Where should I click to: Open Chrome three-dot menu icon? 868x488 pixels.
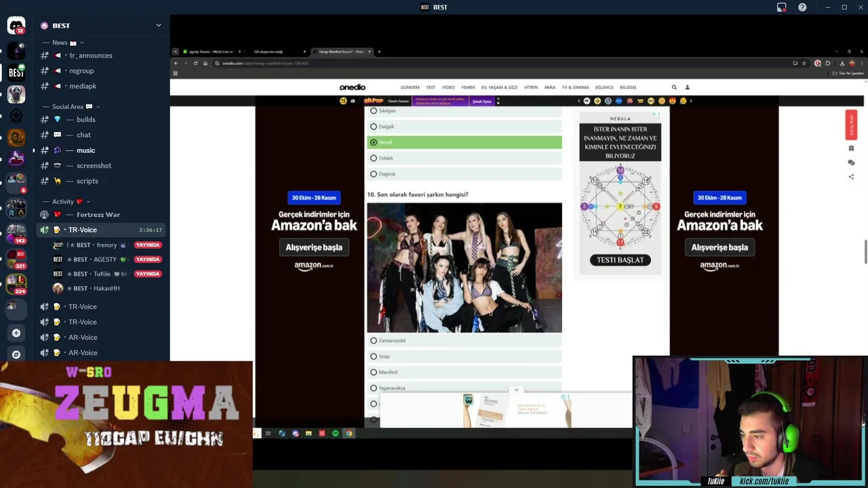(862, 63)
